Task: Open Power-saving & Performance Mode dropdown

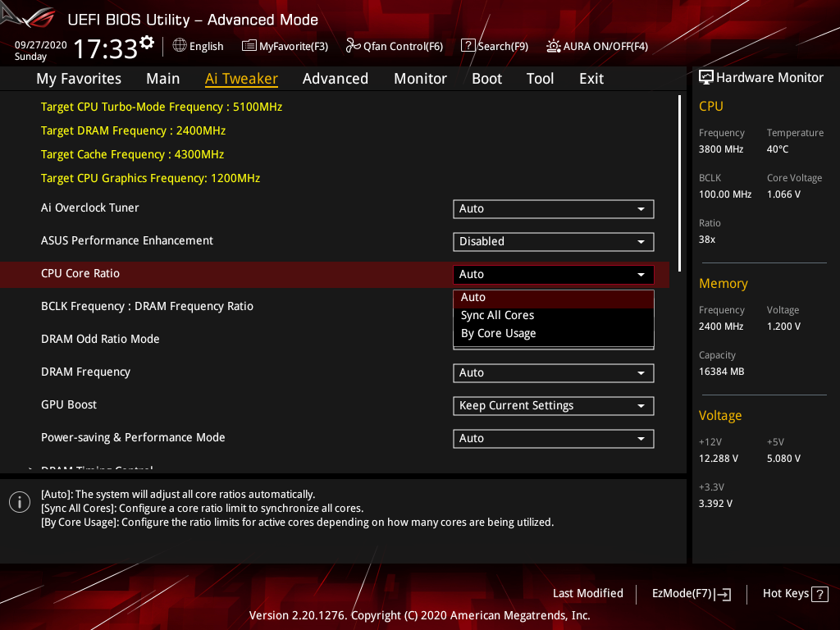Action: tap(554, 438)
